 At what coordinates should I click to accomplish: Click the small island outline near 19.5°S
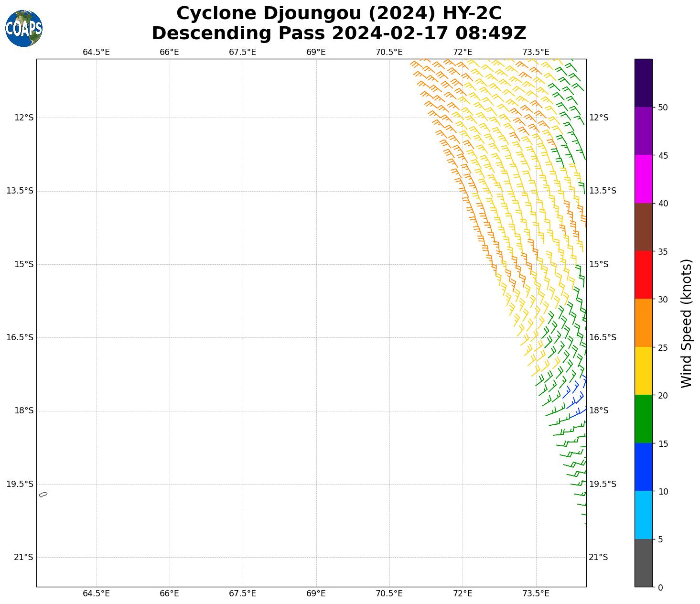tap(43, 495)
